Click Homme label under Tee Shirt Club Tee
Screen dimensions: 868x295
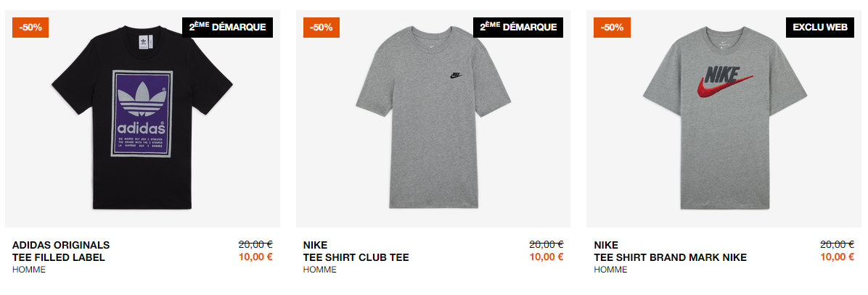pos(320,270)
